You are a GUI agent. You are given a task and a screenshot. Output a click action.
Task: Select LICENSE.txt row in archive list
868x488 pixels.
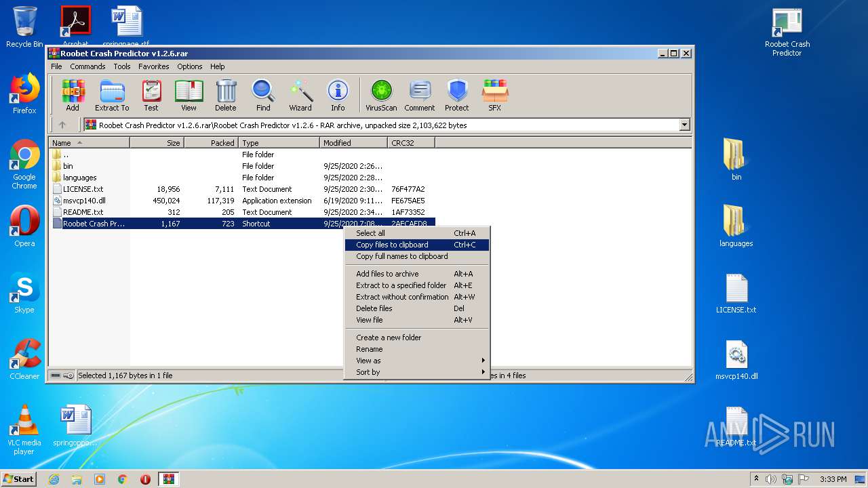pos(242,189)
